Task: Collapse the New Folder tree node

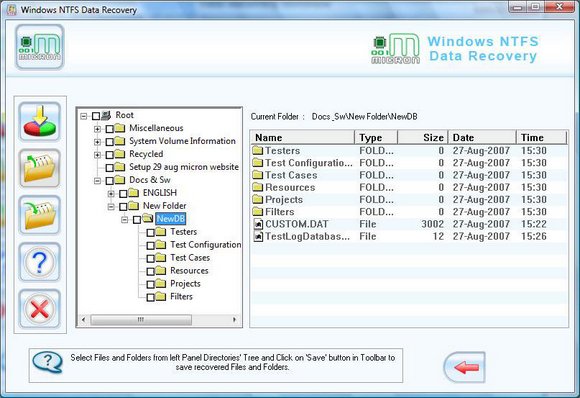Action: tap(111, 207)
